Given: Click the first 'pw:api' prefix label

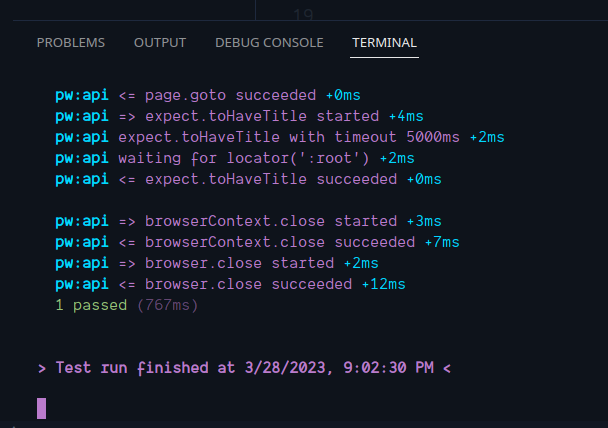Looking at the screenshot, I should [82, 95].
